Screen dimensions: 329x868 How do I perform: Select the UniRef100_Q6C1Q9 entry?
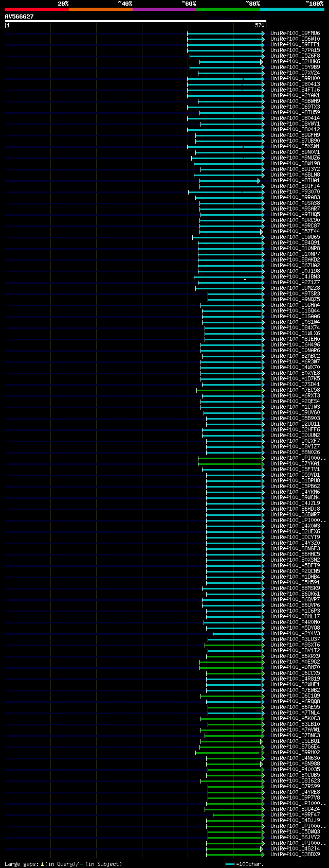pos(295,696)
